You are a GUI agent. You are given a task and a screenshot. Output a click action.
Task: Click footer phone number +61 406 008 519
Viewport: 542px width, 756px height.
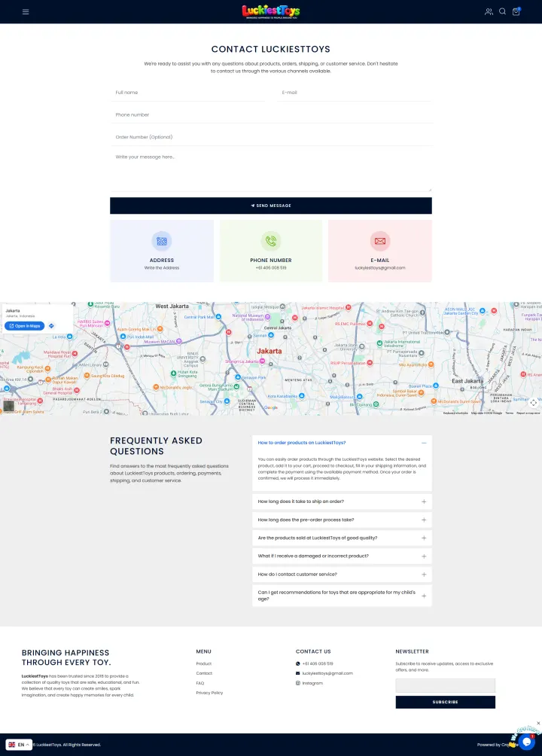(318, 664)
